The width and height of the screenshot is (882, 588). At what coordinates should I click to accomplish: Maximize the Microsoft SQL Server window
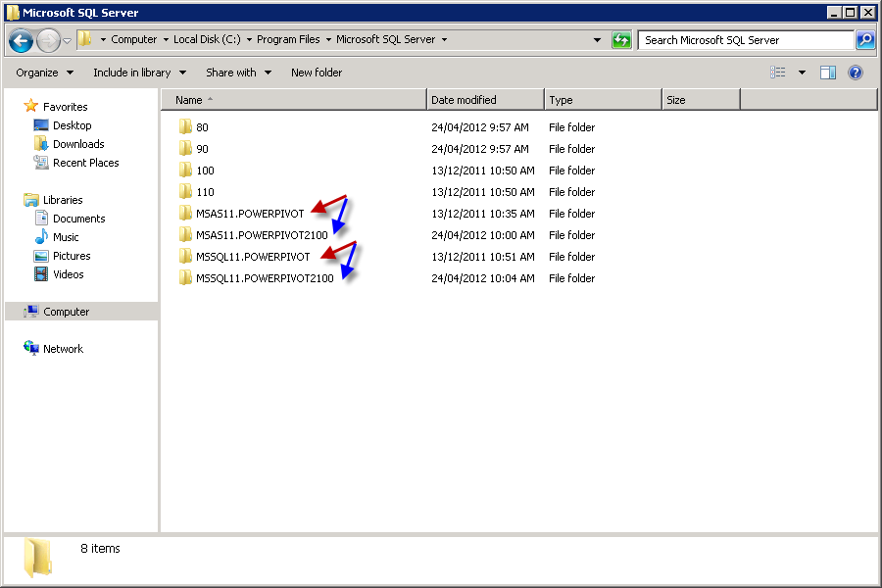point(851,13)
